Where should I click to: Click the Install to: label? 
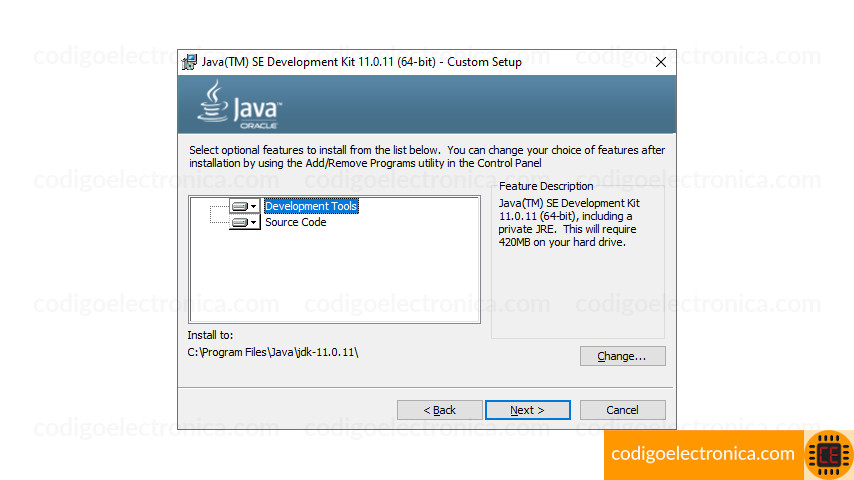pos(210,335)
